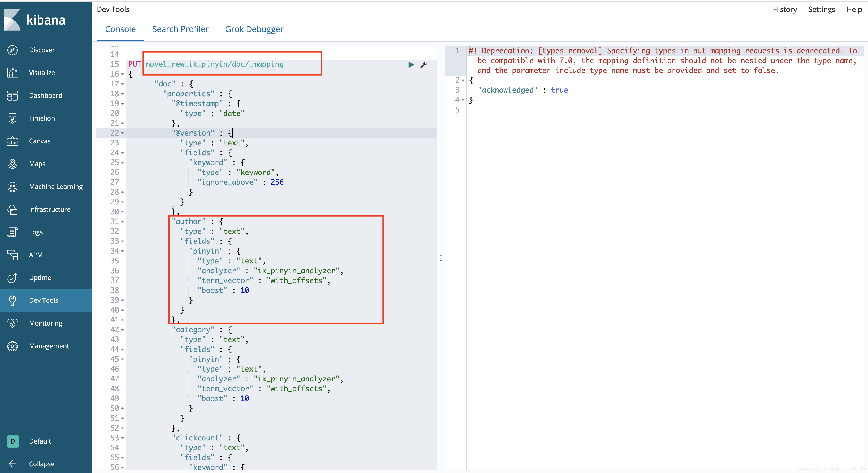
Task: Open the wrench options for request
Action: 424,65
